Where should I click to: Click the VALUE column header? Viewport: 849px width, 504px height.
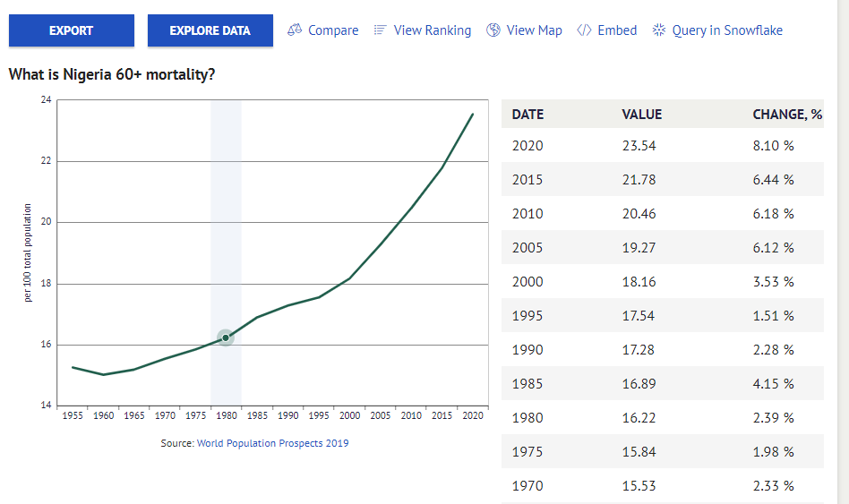641,115
